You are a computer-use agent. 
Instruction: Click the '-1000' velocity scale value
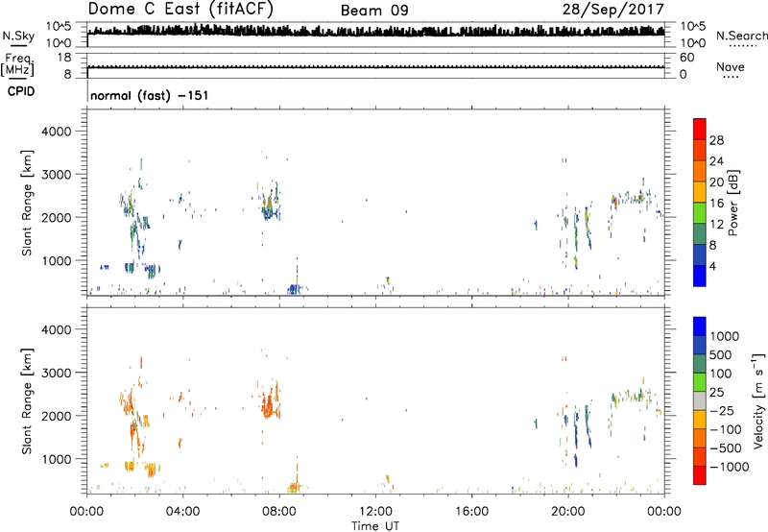(730, 467)
